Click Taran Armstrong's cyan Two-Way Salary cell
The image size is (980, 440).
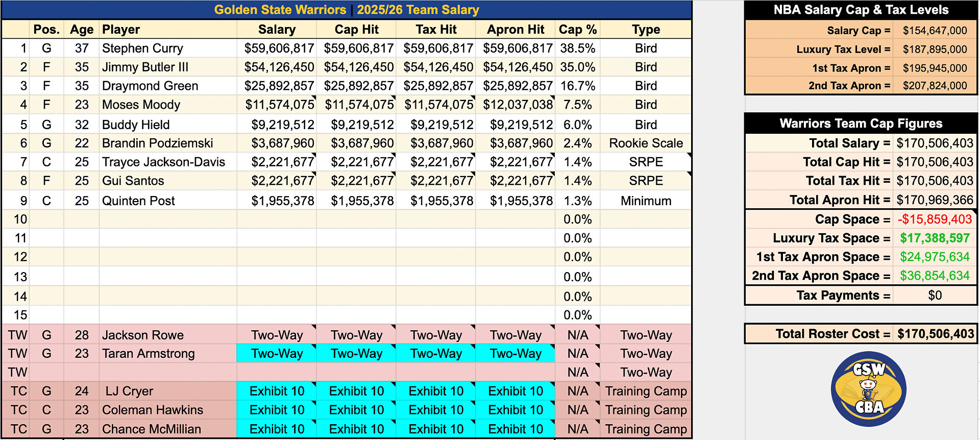(x=277, y=354)
